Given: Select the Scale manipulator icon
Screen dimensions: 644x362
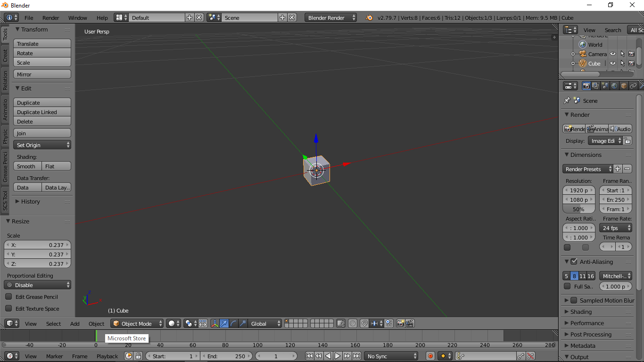Looking at the screenshot, I should (243, 323).
